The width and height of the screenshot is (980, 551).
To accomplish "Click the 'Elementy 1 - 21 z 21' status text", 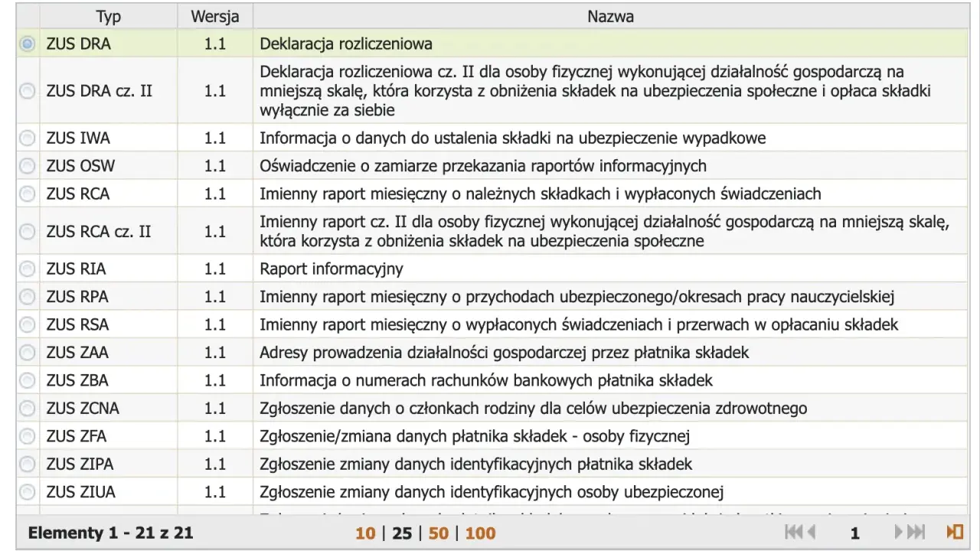I will 110,533.
